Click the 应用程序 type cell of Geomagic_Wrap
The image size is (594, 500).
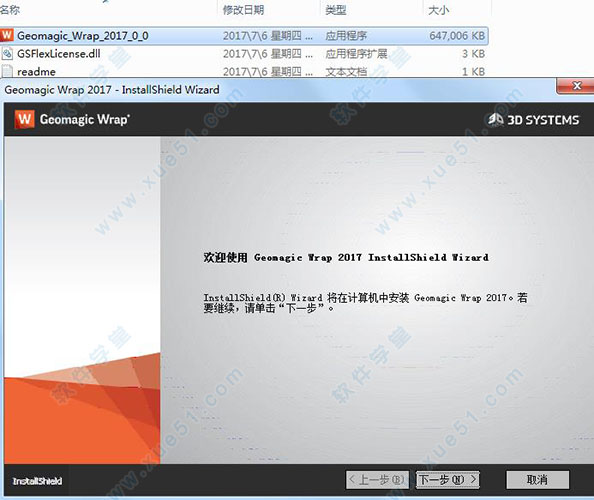tap(346, 36)
